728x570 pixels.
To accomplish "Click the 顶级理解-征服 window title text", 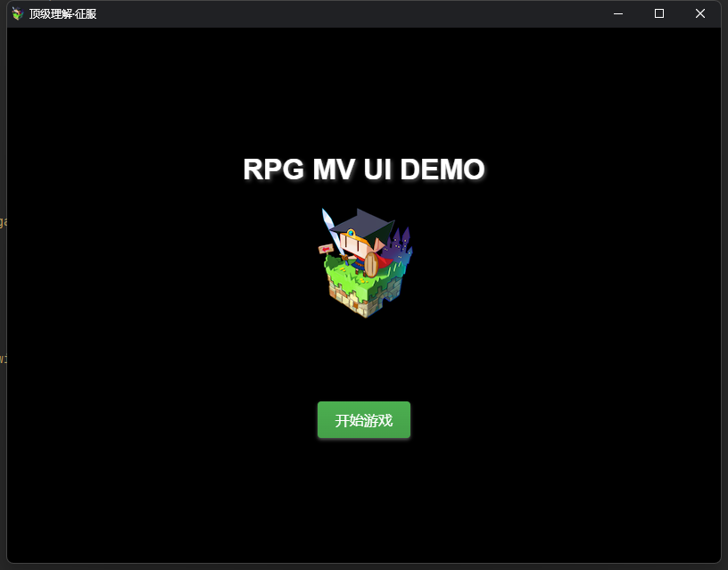I will point(62,14).
